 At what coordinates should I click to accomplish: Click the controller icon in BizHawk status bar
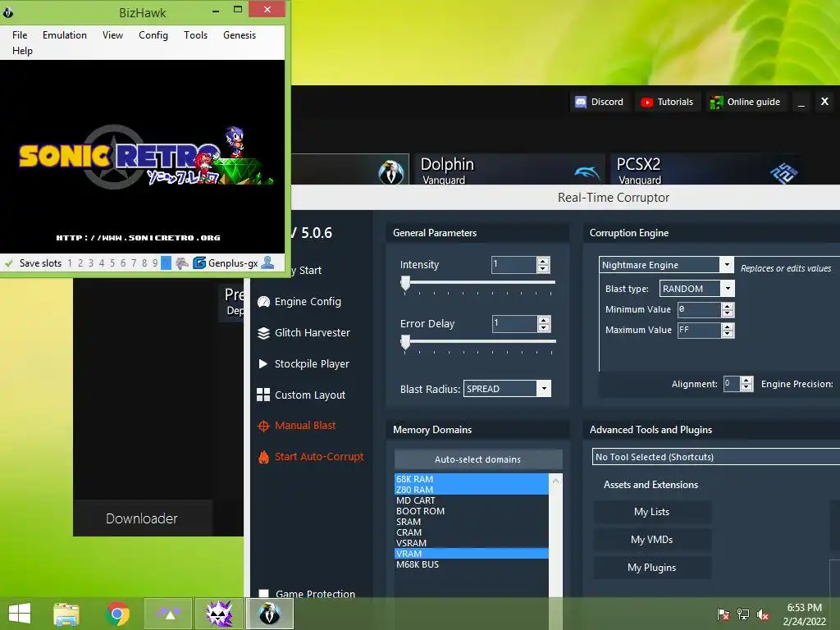182,263
